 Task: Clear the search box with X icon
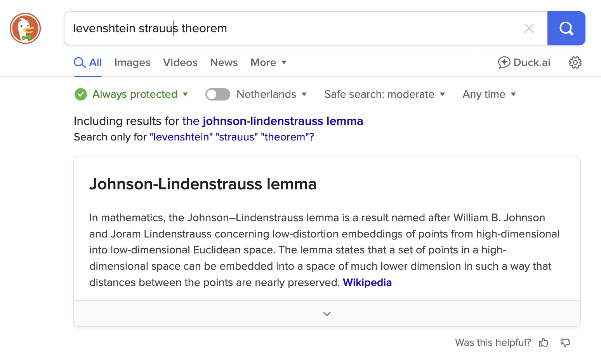(529, 28)
